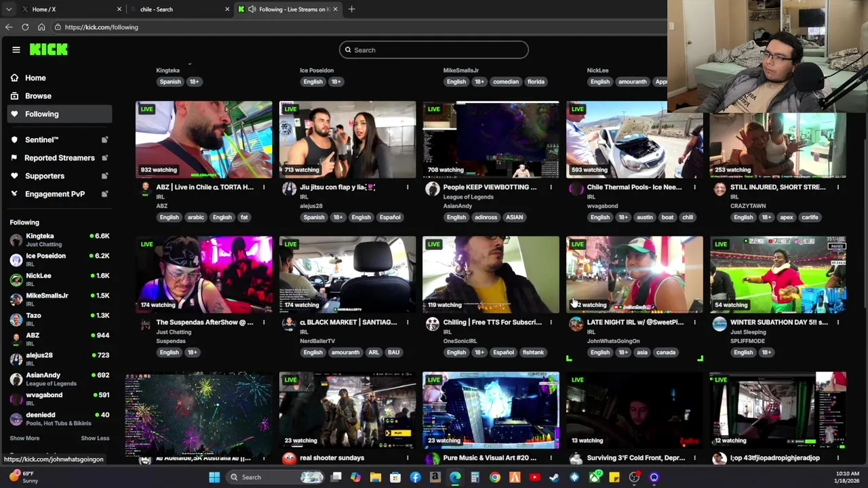Screen dimensions: 868x488
Task: Collapse the followed channels list with Show Less
Action: tap(95, 439)
